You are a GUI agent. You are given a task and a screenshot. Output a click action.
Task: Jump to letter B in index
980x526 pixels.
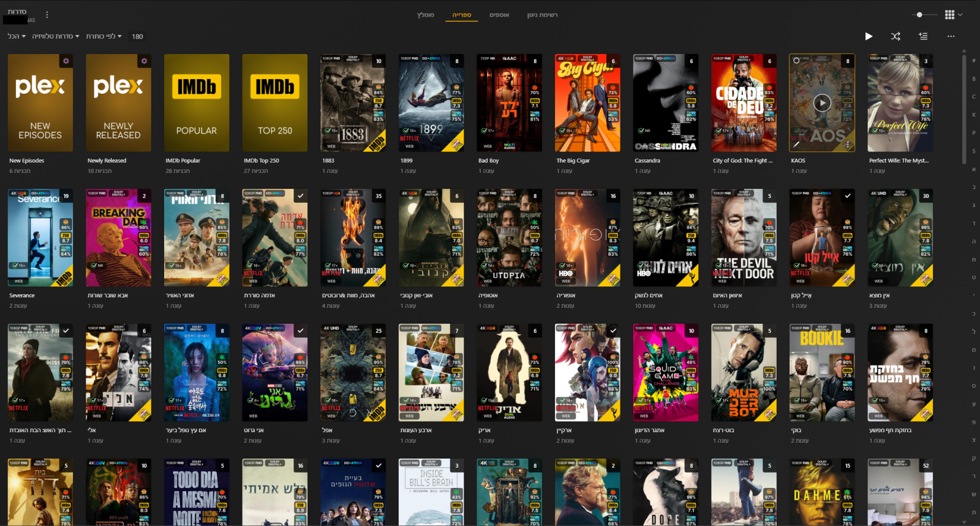click(x=974, y=78)
